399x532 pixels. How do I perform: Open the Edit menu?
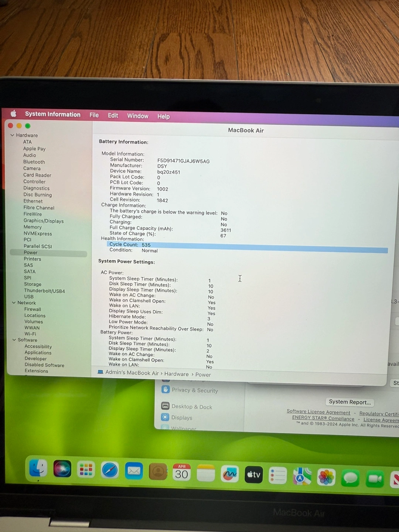(113, 115)
